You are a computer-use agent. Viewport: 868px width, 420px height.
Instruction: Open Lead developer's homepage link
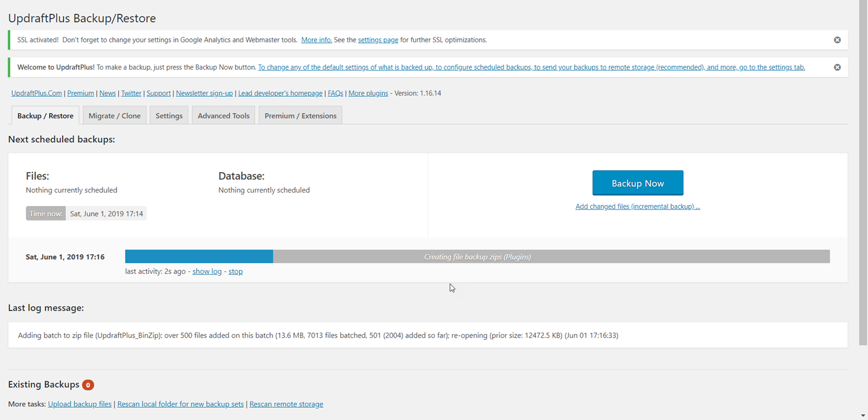click(x=280, y=93)
